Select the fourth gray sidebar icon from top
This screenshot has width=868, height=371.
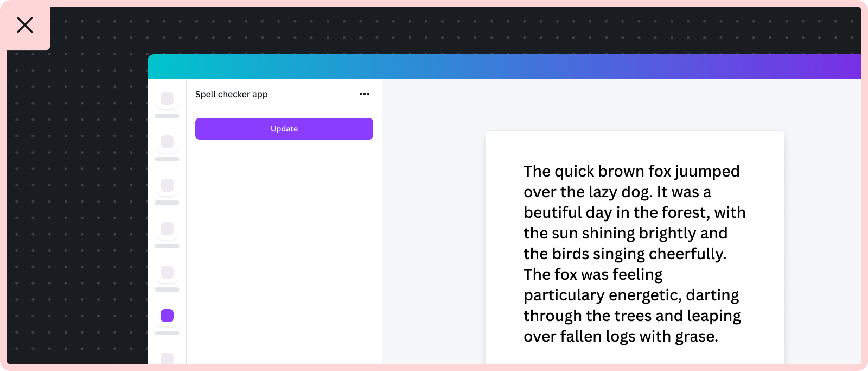click(x=167, y=229)
